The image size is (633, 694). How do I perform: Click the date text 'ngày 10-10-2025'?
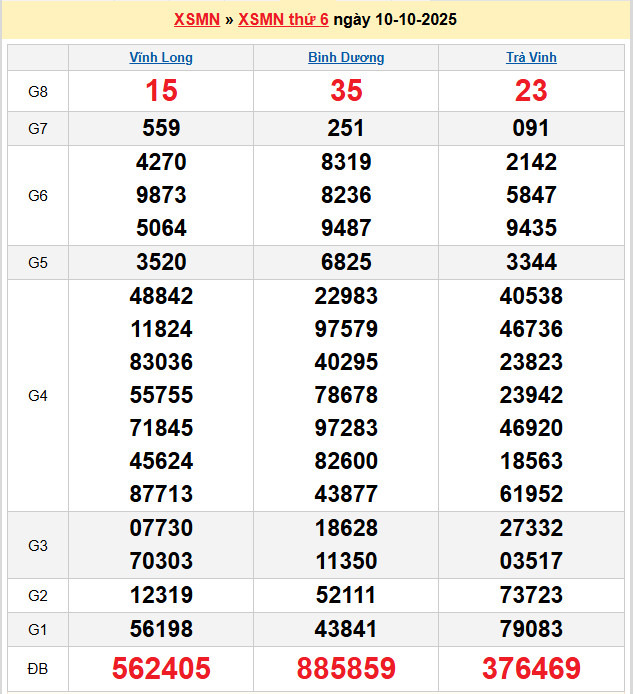coord(395,19)
